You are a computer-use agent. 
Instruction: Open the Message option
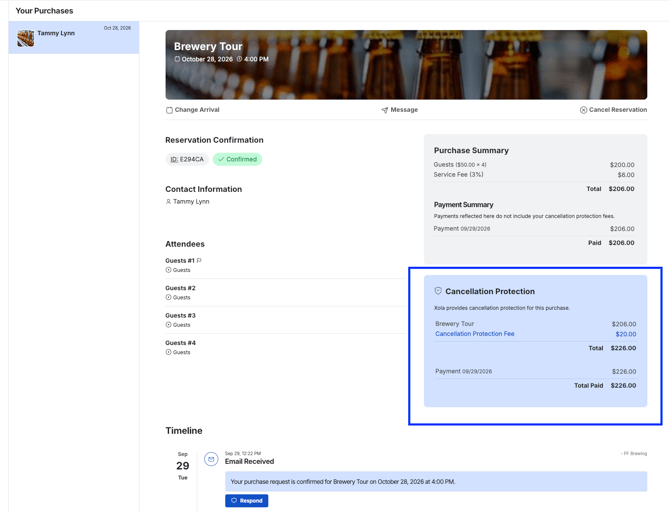pyautogui.click(x=400, y=110)
